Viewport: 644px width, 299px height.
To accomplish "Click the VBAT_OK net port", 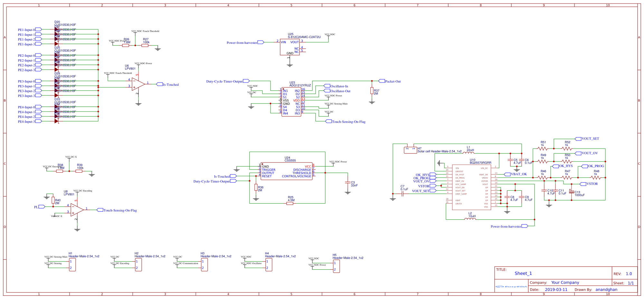I will pos(516,174).
